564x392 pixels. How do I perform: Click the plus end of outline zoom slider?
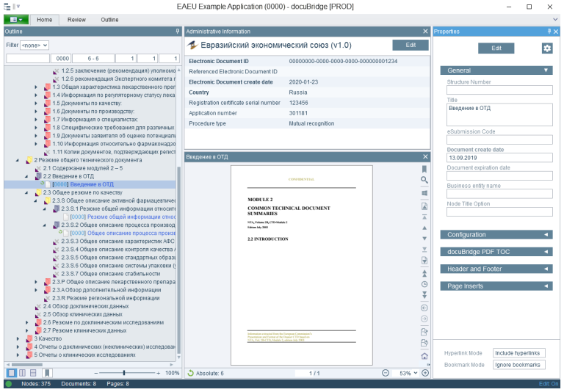click(159, 374)
